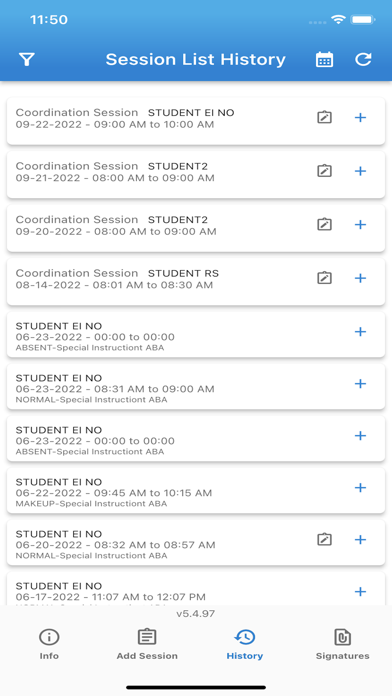Expand plus on 06-23-2022 08:31 AM NORMAL session
The height and width of the screenshot is (696, 392).
[360, 384]
